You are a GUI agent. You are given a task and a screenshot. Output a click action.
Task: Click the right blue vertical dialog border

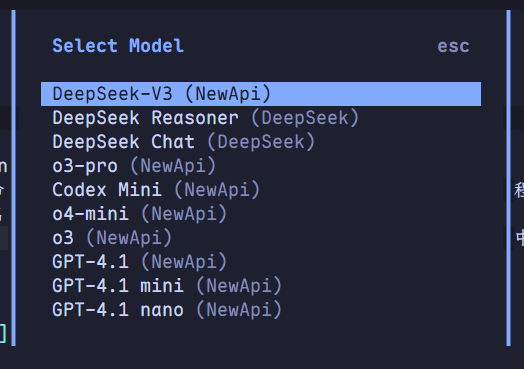coord(508,178)
